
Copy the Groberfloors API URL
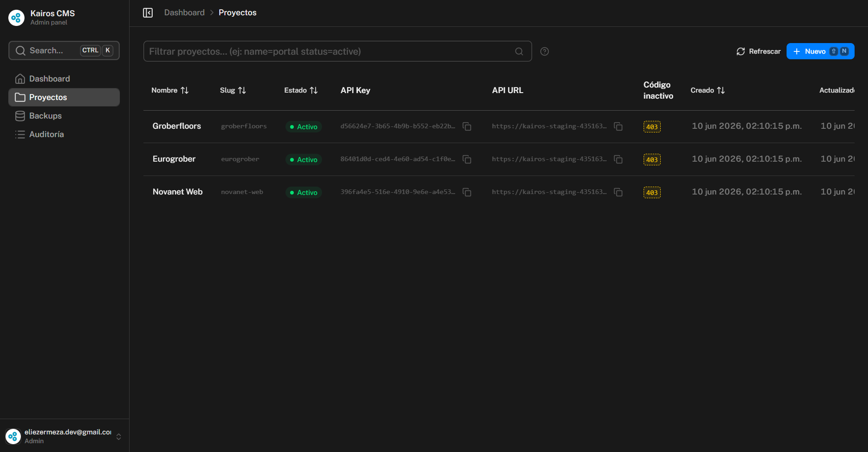618,126
